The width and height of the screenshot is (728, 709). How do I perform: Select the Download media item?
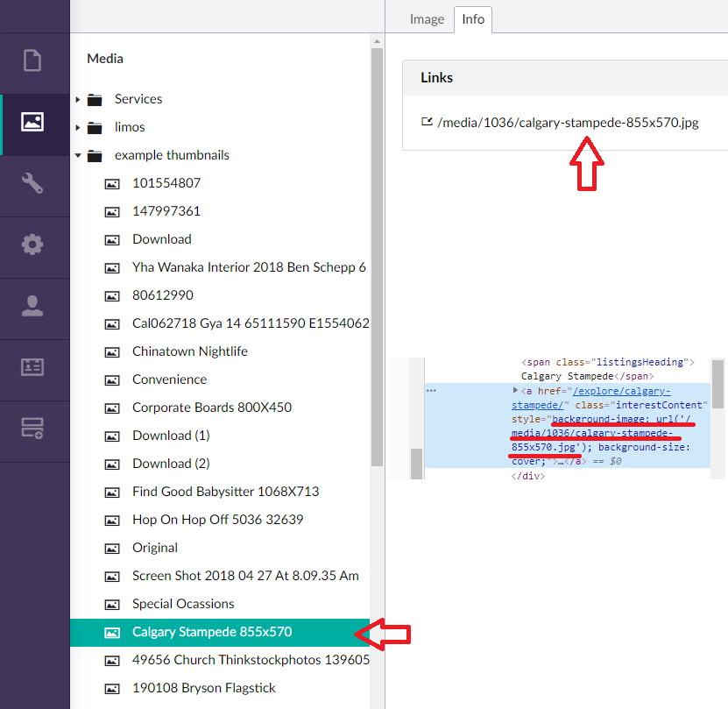pyautogui.click(x=161, y=239)
